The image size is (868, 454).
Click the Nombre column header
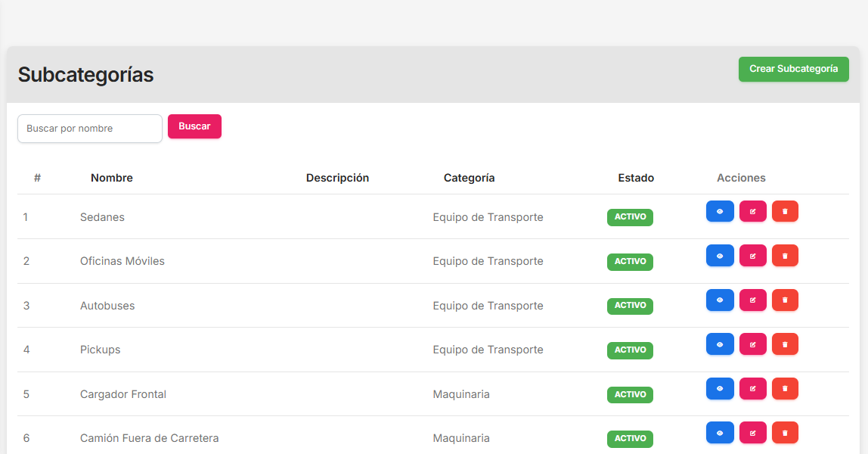tap(112, 178)
